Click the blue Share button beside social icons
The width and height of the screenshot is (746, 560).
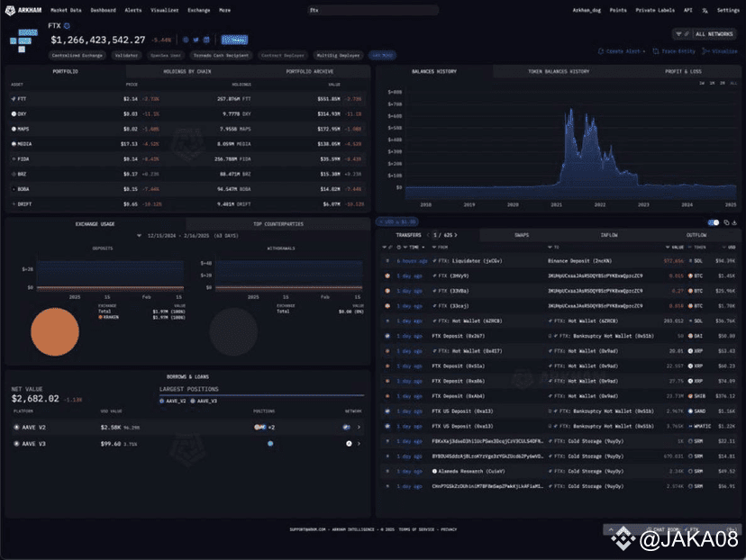click(x=234, y=40)
